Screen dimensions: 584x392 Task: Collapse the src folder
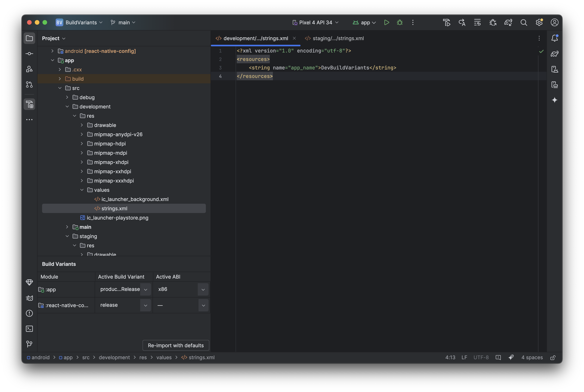point(60,88)
